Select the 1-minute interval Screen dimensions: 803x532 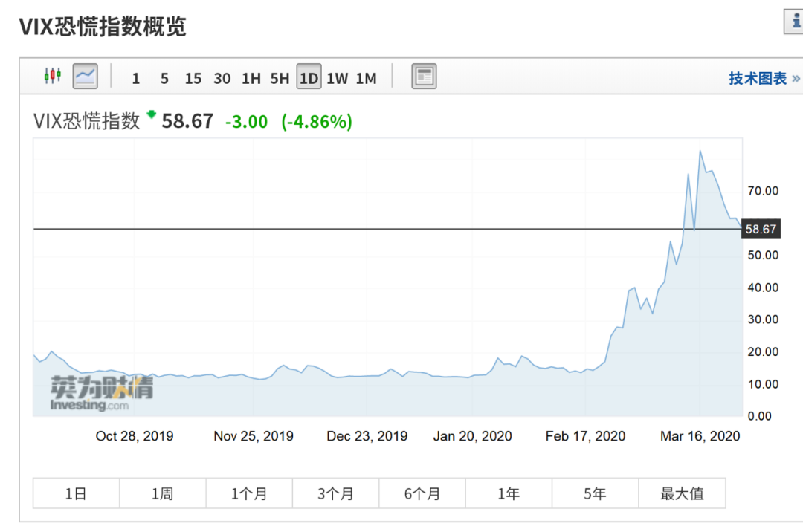pyautogui.click(x=135, y=78)
